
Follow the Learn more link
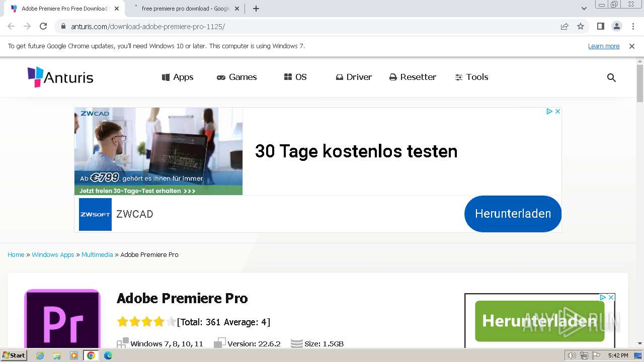[x=604, y=46]
